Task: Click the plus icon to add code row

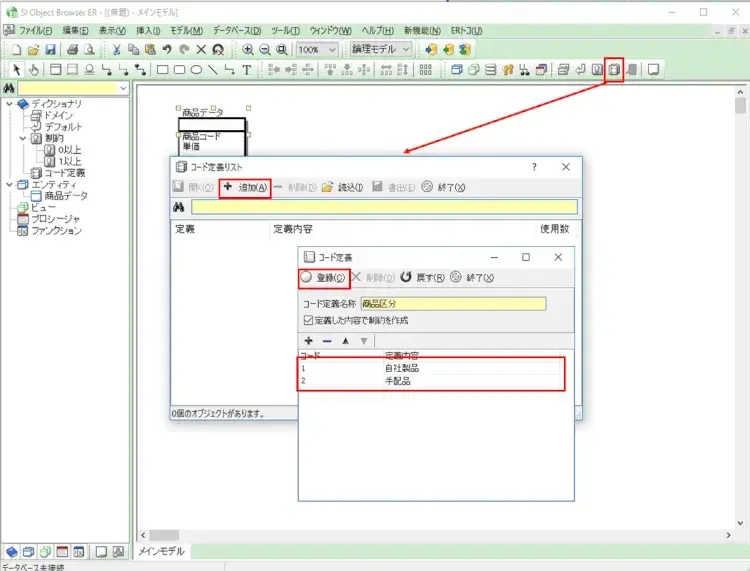Action: click(x=308, y=341)
